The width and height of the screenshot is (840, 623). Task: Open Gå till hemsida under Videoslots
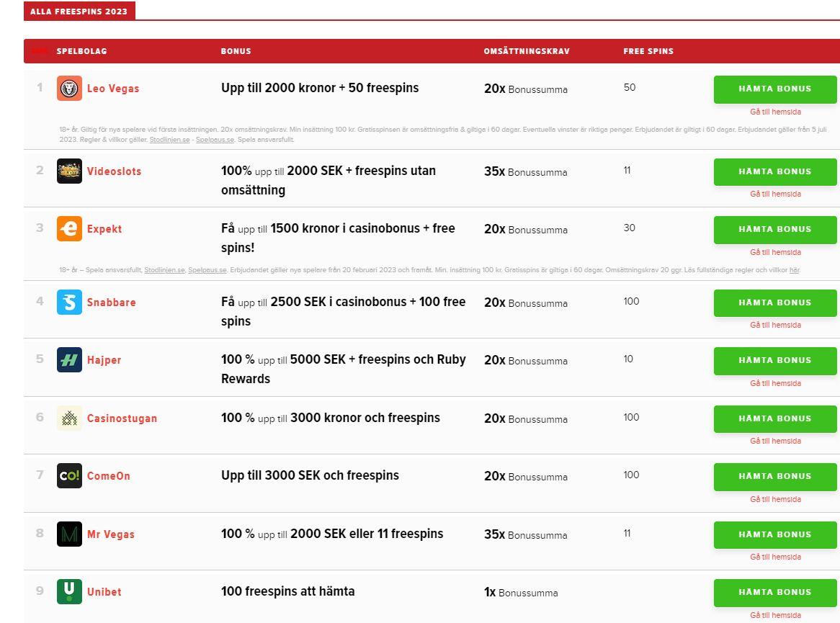point(775,194)
